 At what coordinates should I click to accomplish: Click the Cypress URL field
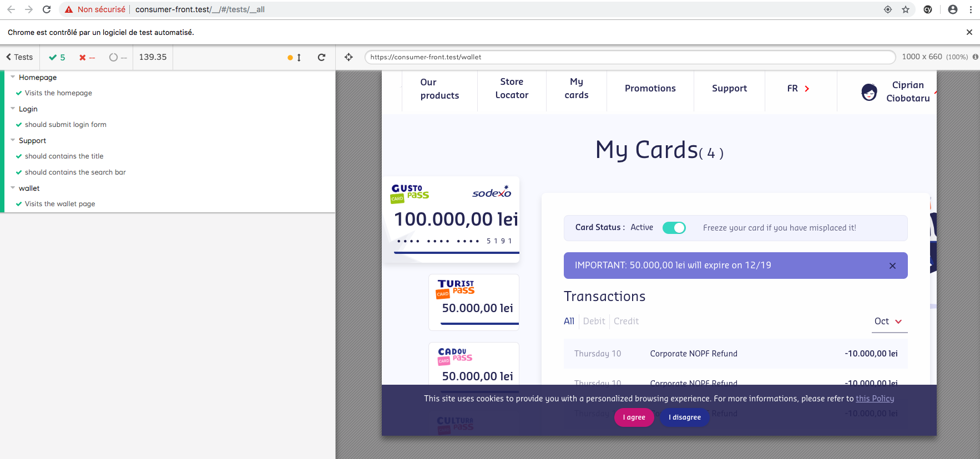630,57
